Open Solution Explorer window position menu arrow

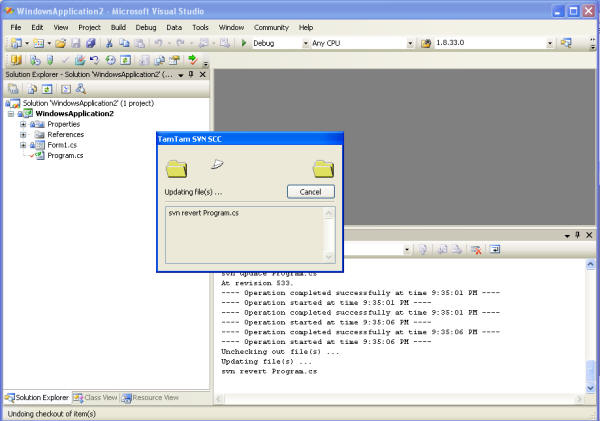[181, 75]
